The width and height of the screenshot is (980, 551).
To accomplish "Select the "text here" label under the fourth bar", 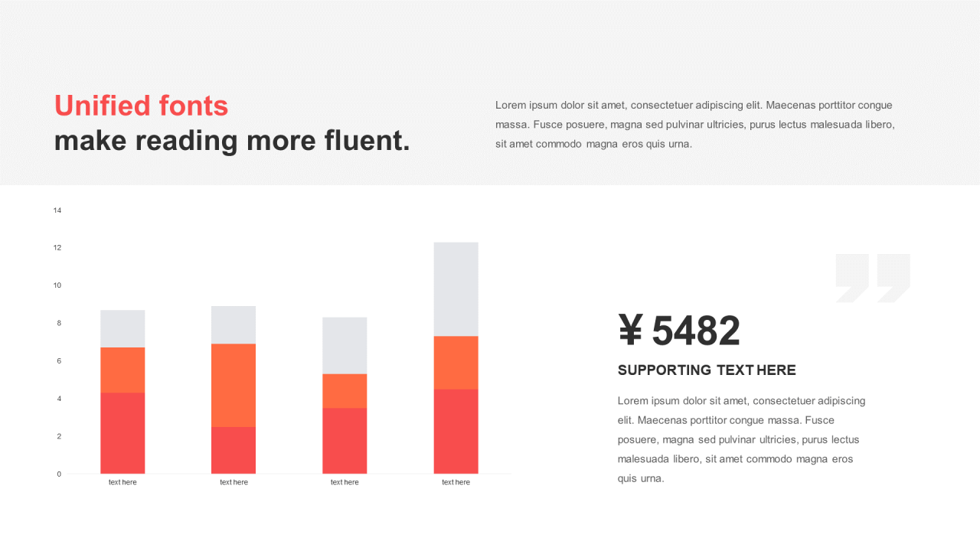I will pyautogui.click(x=456, y=482).
